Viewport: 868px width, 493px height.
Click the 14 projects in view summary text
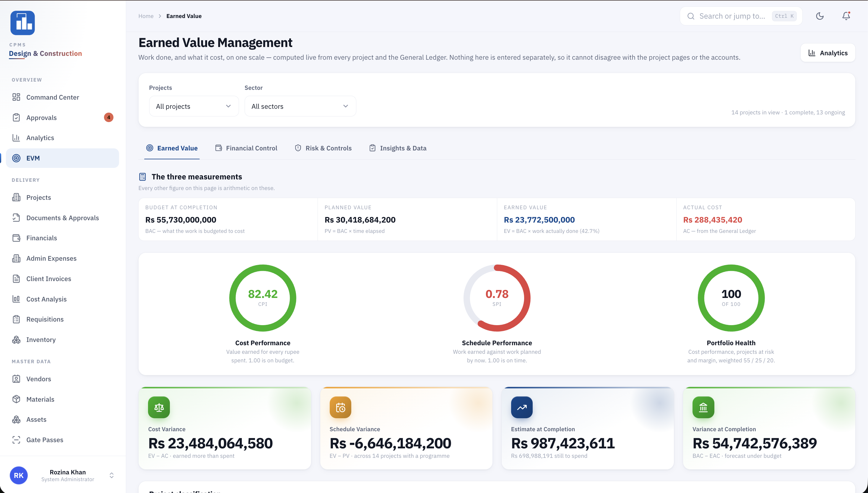click(788, 112)
